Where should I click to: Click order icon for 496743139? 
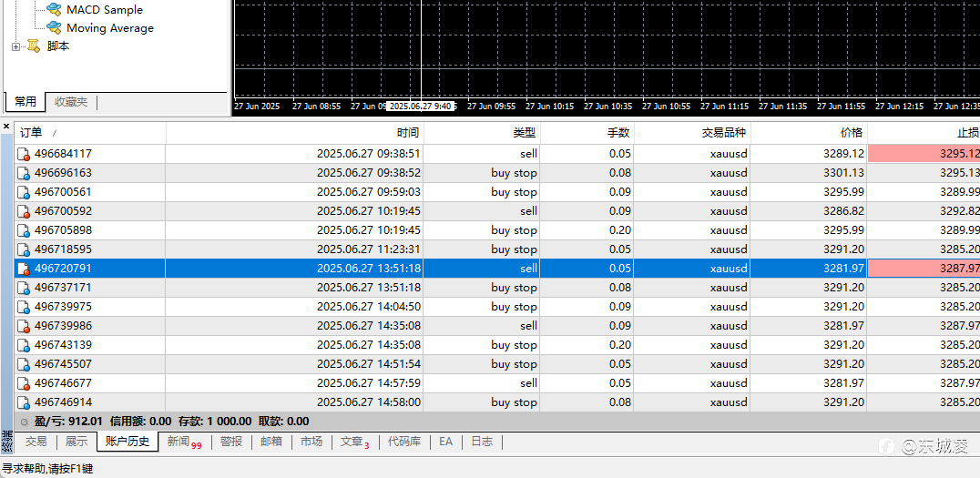(x=24, y=345)
